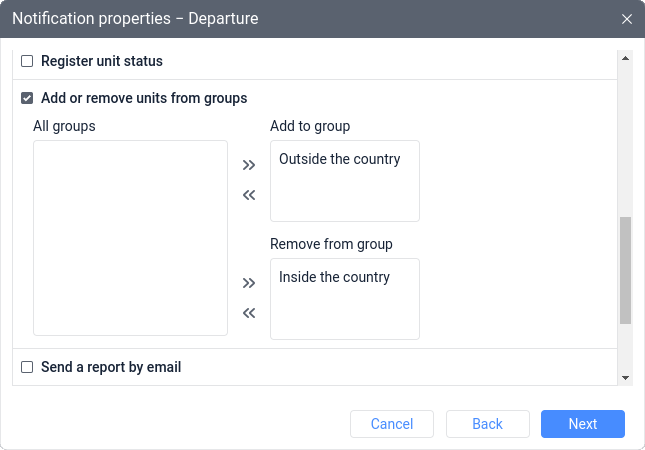645x450 pixels.
Task: Click the Next button
Action: [582, 424]
